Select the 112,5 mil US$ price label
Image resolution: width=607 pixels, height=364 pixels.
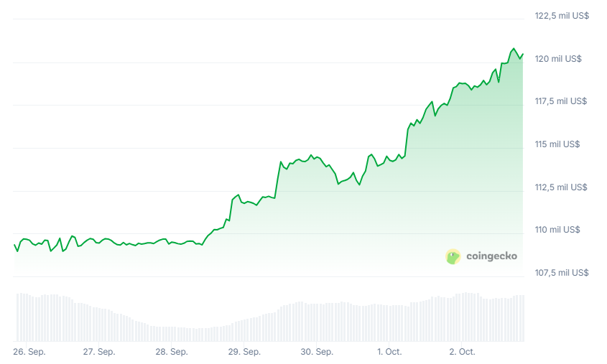[562, 187]
